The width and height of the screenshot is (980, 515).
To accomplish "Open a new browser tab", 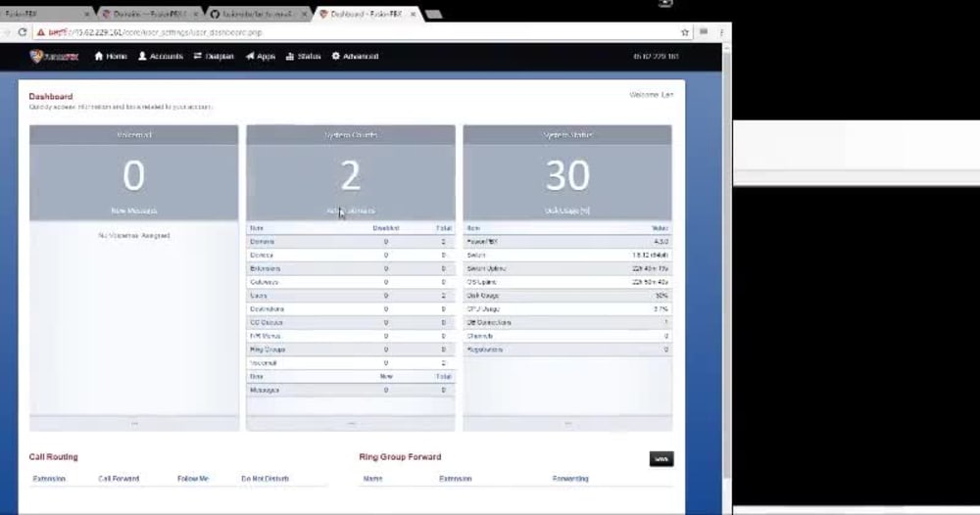I will click(434, 14).
